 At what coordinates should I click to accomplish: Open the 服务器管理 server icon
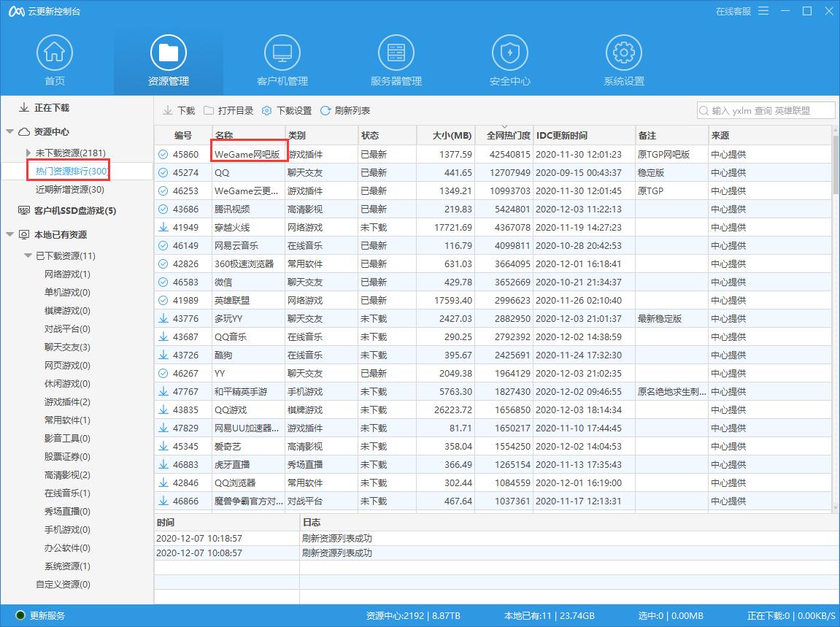(396, 51)
